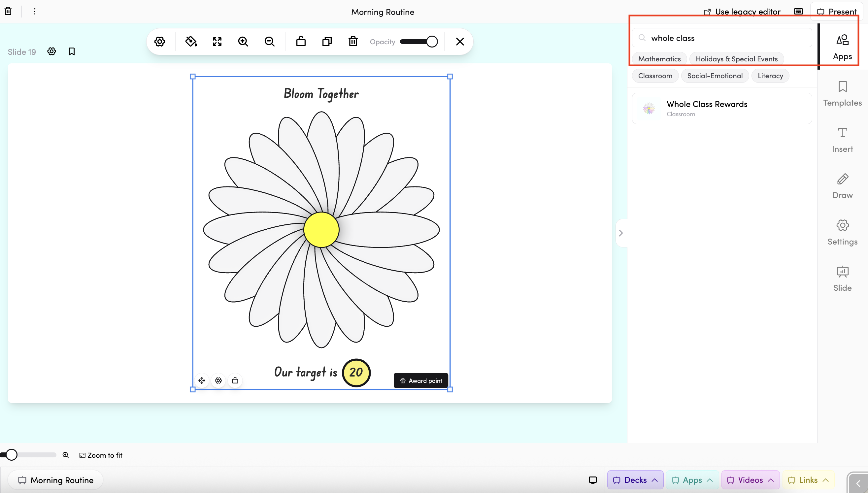Image resolution: width=868 pixels, height=493 pixels.
Task: Click the move handle icon on widget
Action: (x=202, y=380)
